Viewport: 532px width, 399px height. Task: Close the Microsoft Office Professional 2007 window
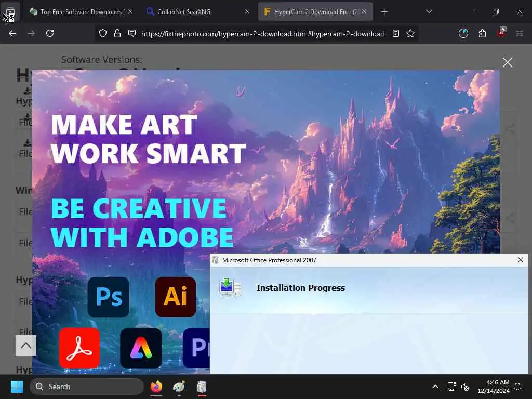coord(521,260)
